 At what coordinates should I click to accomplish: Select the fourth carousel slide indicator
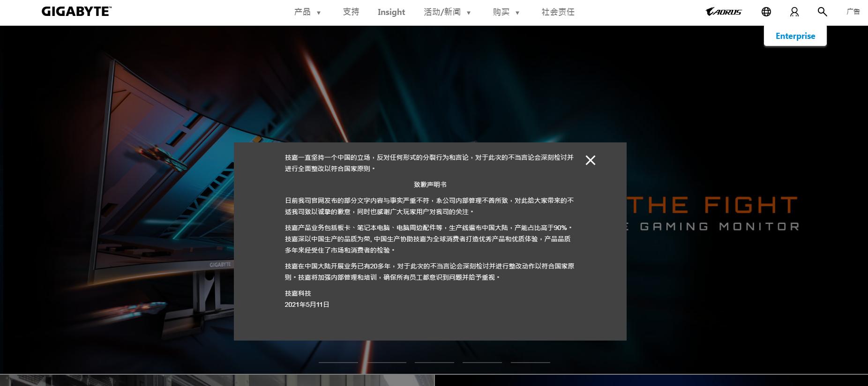[482, 362]
